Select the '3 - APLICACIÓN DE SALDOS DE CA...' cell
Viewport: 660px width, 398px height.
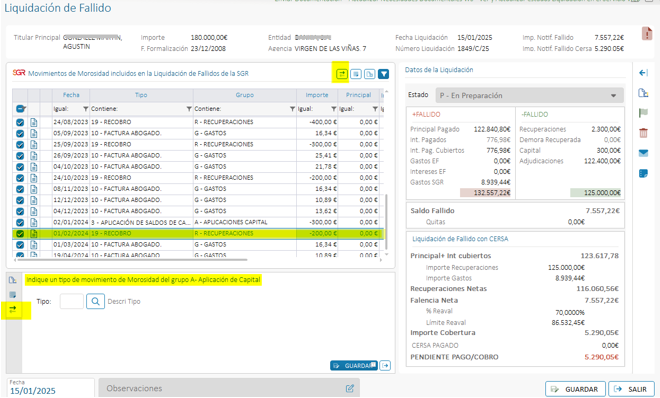pyautogui.click(x=141, y=222)
